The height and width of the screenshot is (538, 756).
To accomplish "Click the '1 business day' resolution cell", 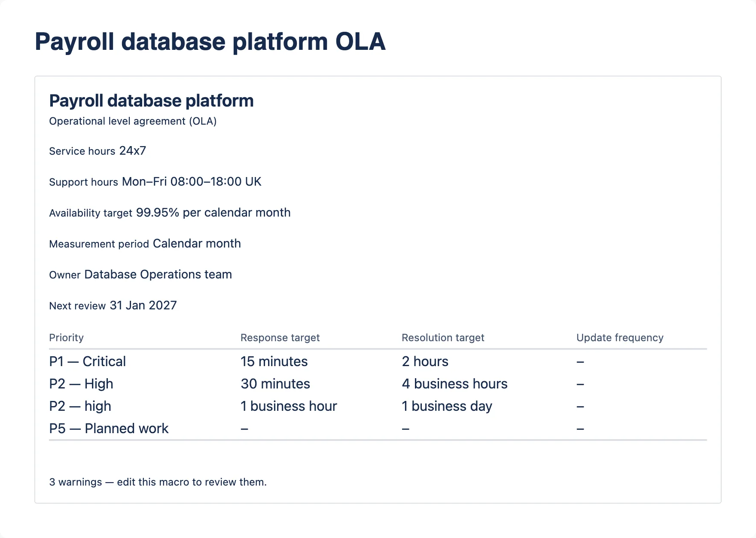I will coord(447,406).
